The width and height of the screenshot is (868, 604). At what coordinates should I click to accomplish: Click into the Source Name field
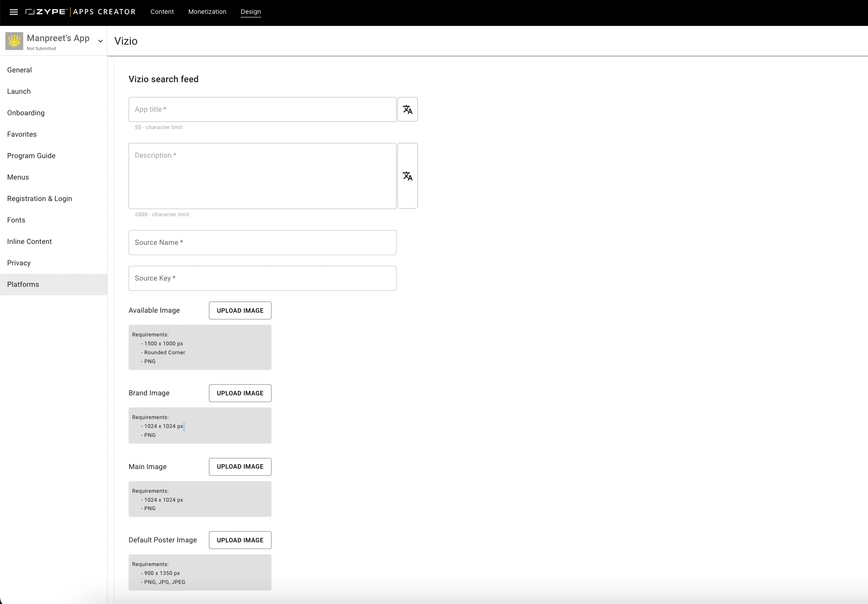pos(263,243)
